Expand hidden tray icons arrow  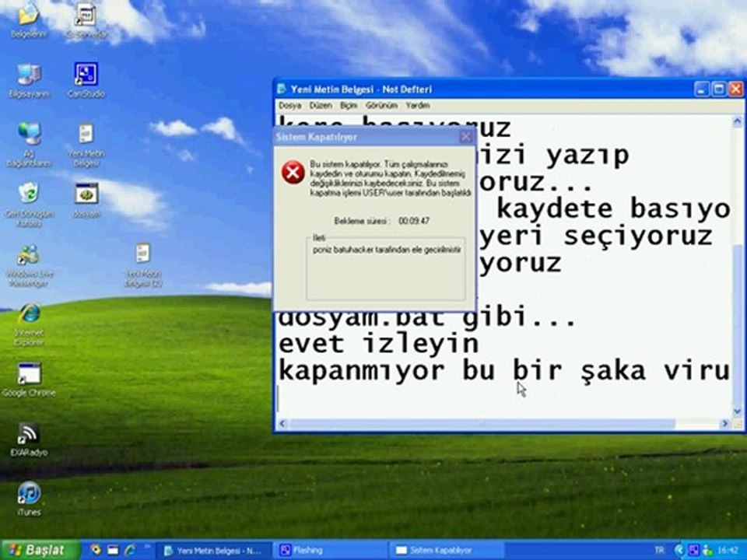coord(680,551)
